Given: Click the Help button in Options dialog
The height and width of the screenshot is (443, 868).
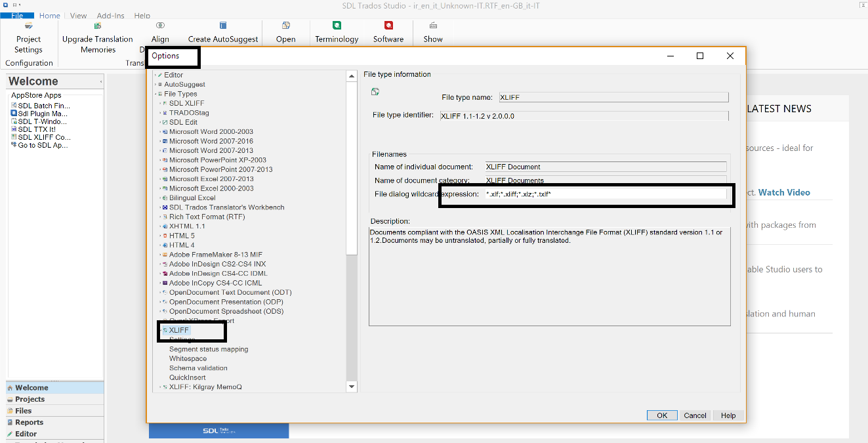Looking at the screenshot, I should click(728, 415).
